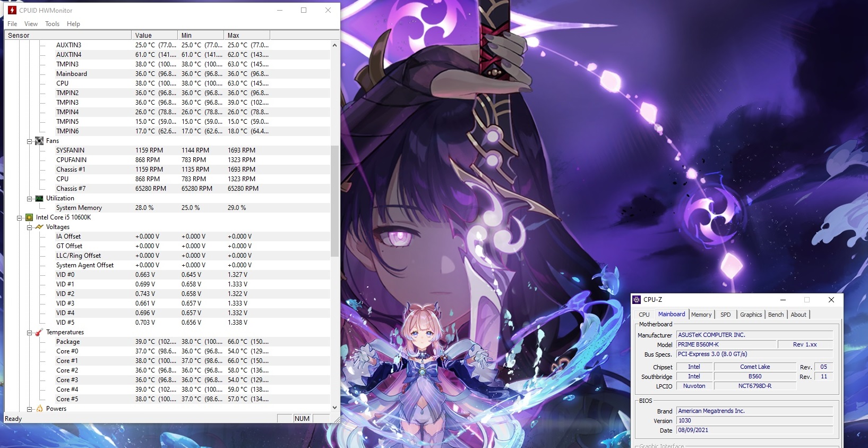Switch to the Graphics tab in CPU-Z
Screen dimensions: 868x448
(x=751, y=315)
